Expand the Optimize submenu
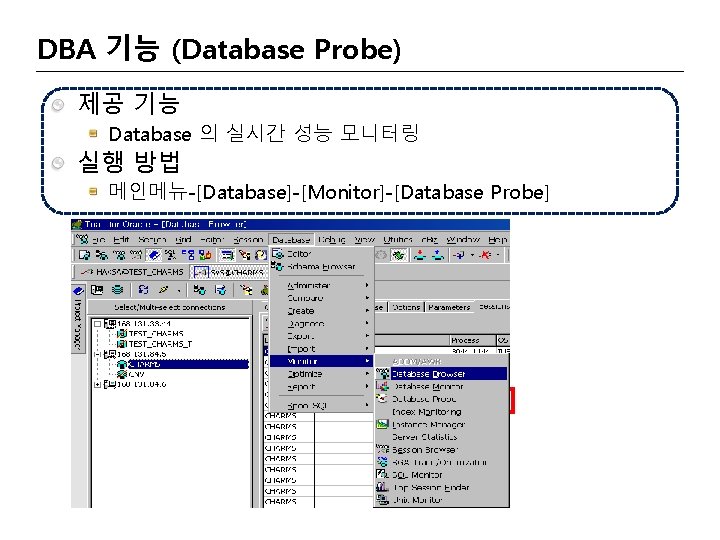The width and height of the screenshot is (720, 540). point(321,374)
